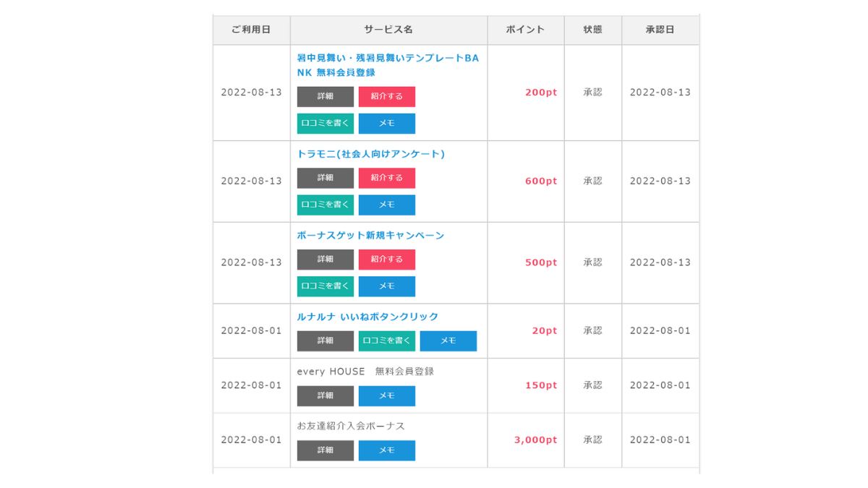Open ボーナスゲット新規キャンペーン link
This screenshot has height=488, width=868.
(371, 236)
